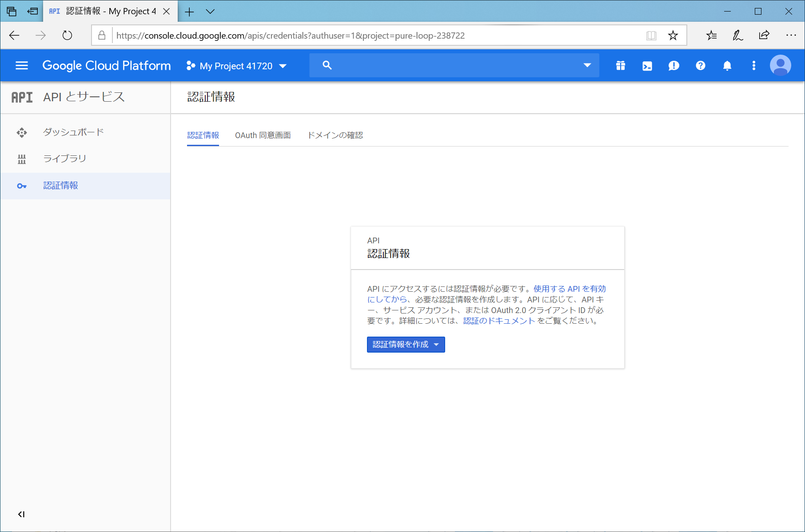Image resolution: width=805 pixels, height=532 pixels.
Task: Open a new browser tab
Action: (189, 12)
